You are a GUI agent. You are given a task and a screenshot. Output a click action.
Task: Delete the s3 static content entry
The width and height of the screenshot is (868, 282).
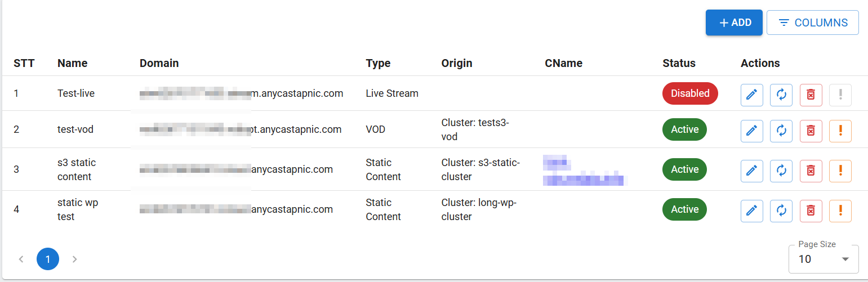811,171
